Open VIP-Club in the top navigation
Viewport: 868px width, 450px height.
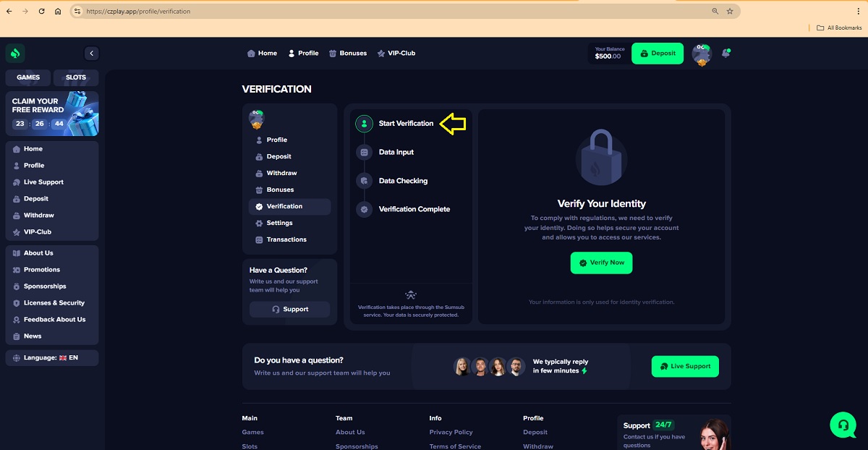pyautogui.click(x=396, y=54)
